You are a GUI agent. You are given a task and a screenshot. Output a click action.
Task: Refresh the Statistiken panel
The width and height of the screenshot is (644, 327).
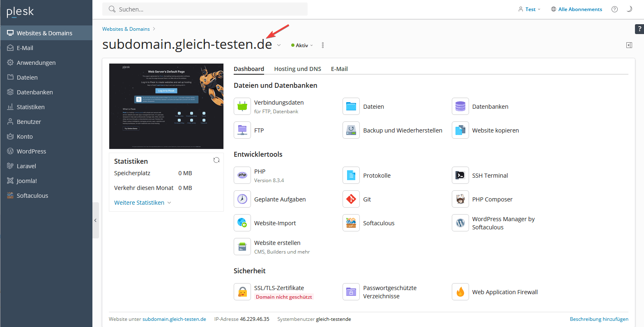point(216,160)
